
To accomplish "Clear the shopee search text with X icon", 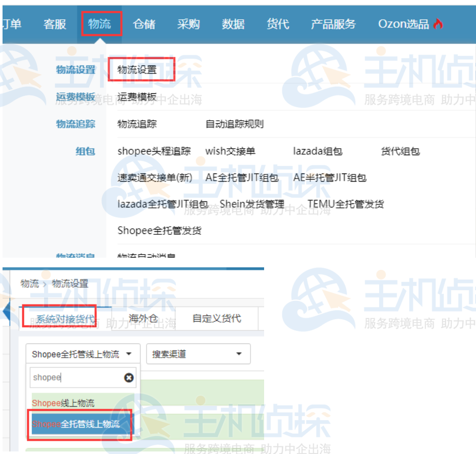I will coord(129,377).
